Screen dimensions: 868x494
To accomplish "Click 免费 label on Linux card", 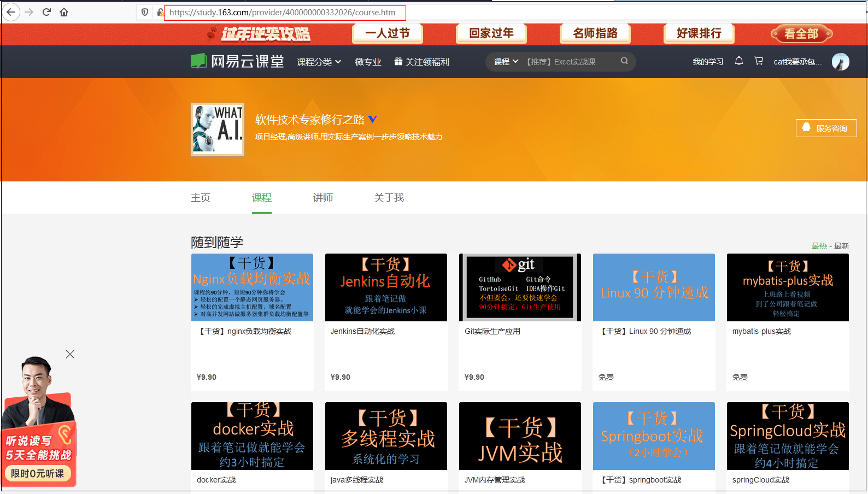I will point(606,377).
